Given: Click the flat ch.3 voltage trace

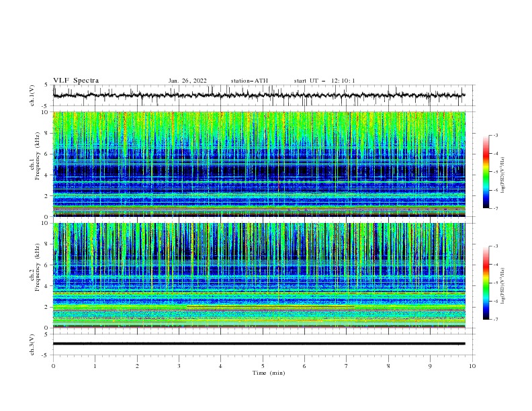Looking at the screenshot, I should click(259, 344).
